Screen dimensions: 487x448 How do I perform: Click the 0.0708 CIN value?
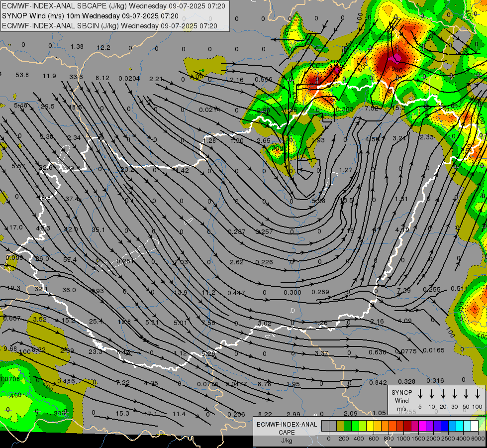coord(10,379)
